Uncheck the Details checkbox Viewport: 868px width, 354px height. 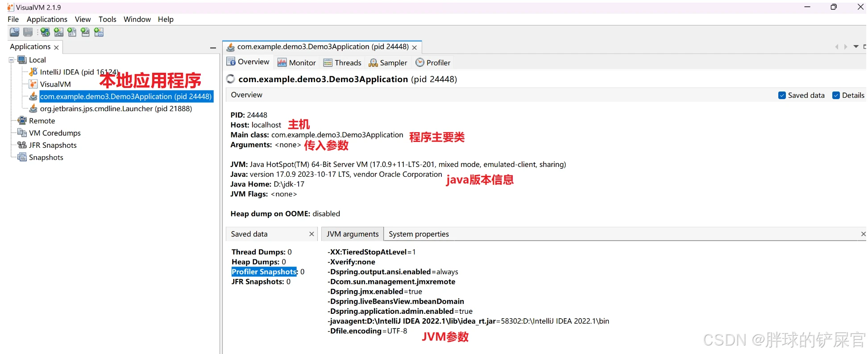click(836, 95)
